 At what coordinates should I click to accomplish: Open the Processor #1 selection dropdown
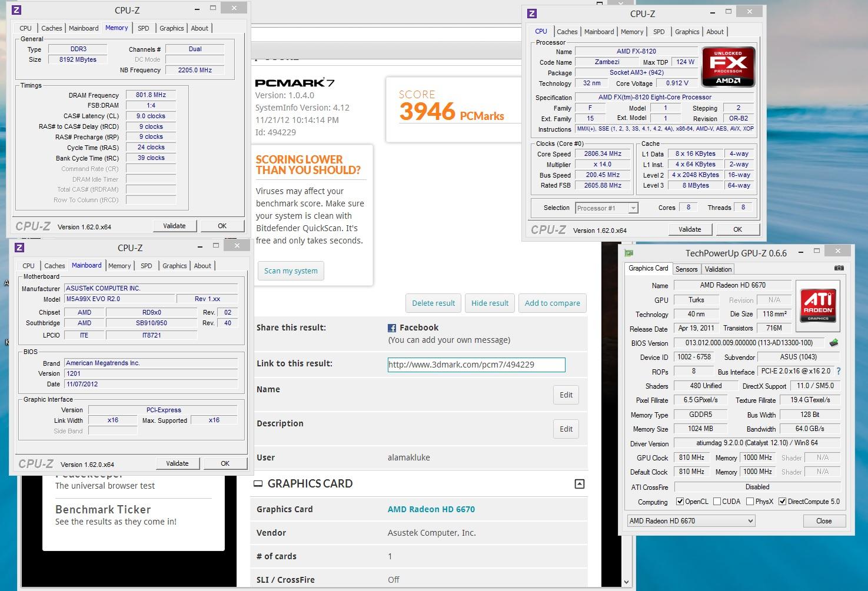(607, 208)
